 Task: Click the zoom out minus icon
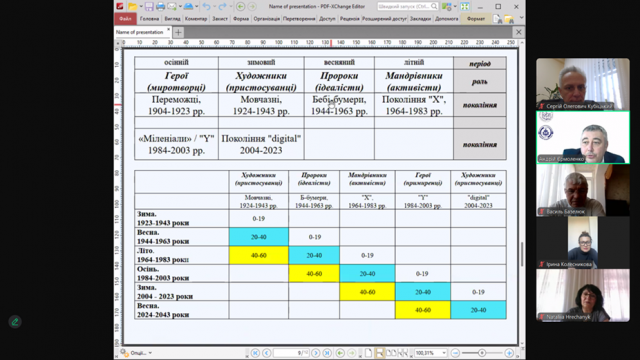pos(456,353)
